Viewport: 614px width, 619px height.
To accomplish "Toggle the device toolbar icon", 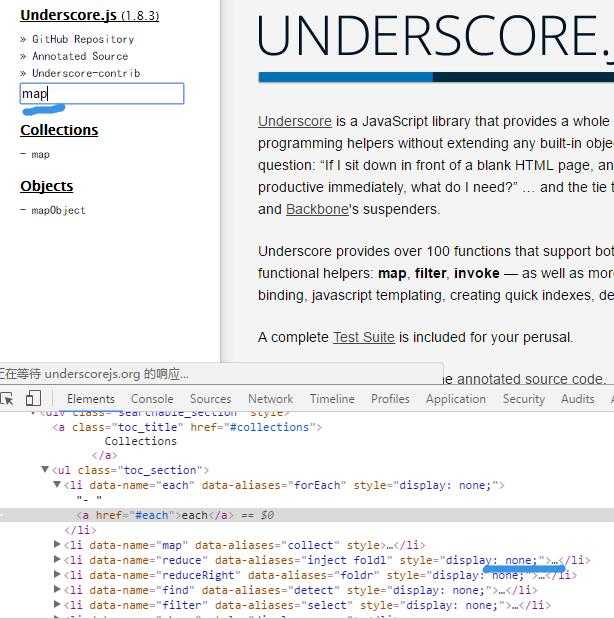I will (x=33, y=398).
